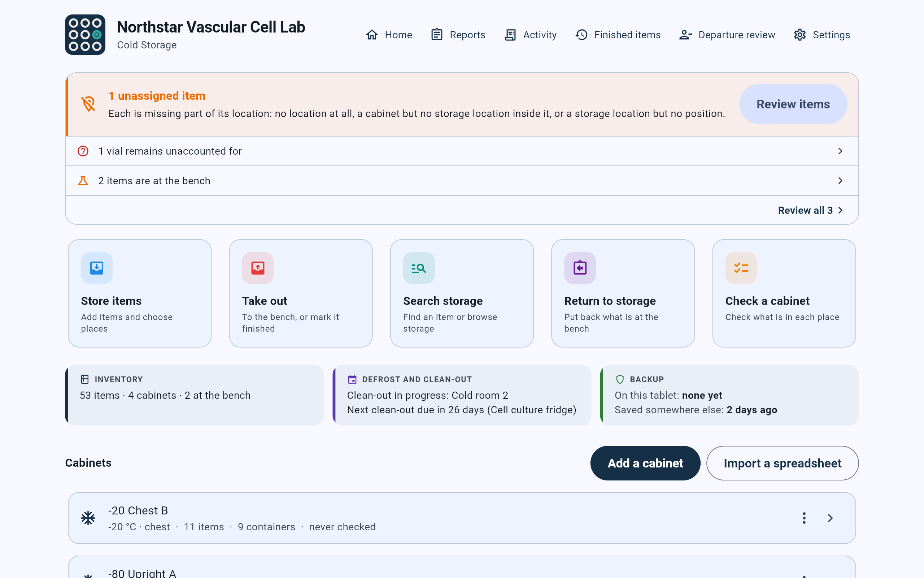Click the chevron next to Review all 3

840,210
